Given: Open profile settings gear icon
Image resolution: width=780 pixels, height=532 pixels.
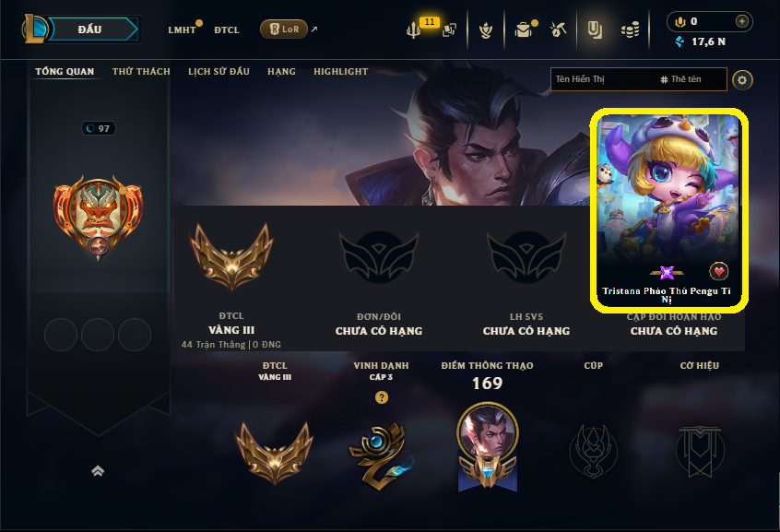Looking at the screenshot, I should pyautogui.click(x=742, y=80).
